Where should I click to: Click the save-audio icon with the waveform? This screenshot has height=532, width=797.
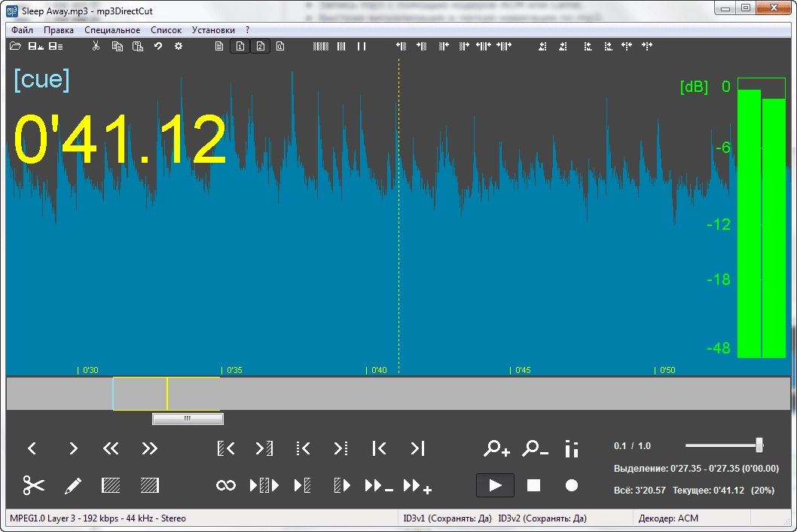35,46
